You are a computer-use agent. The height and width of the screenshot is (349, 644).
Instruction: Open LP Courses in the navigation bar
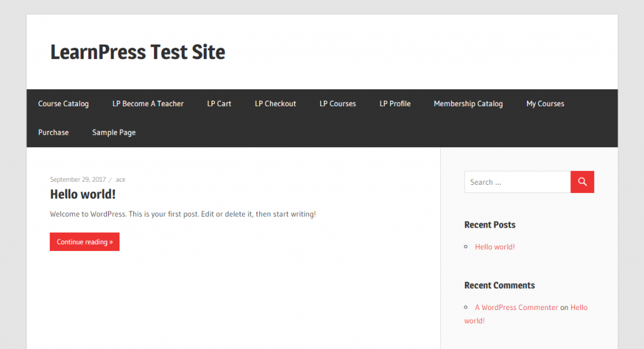pos(338,104)
